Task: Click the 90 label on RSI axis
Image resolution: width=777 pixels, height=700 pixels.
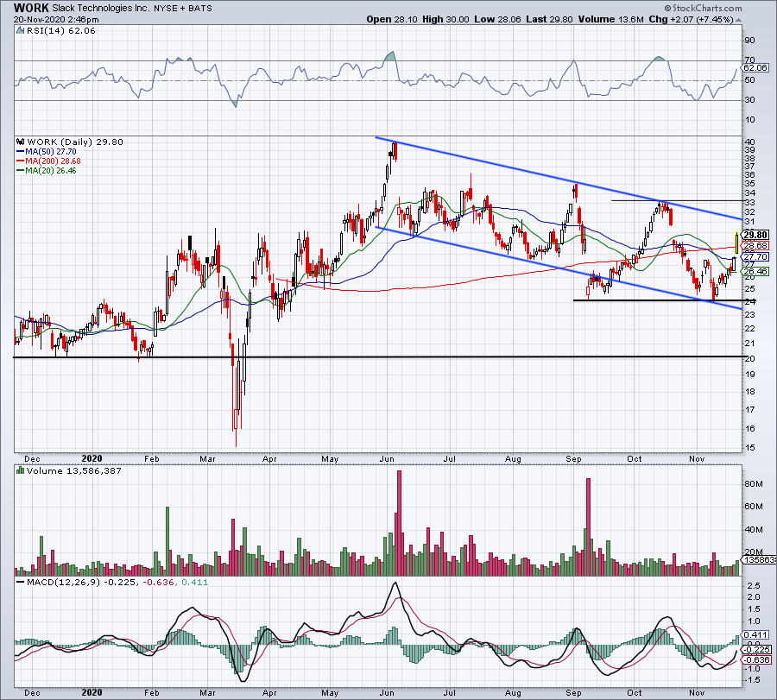Action: (x=749, y=41)
